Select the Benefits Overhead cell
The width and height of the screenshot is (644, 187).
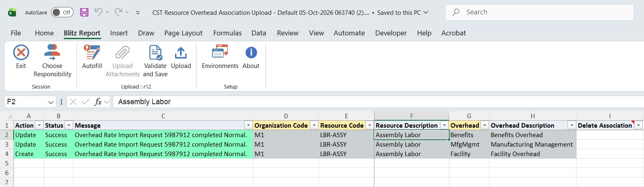click(x=533, y=135)
